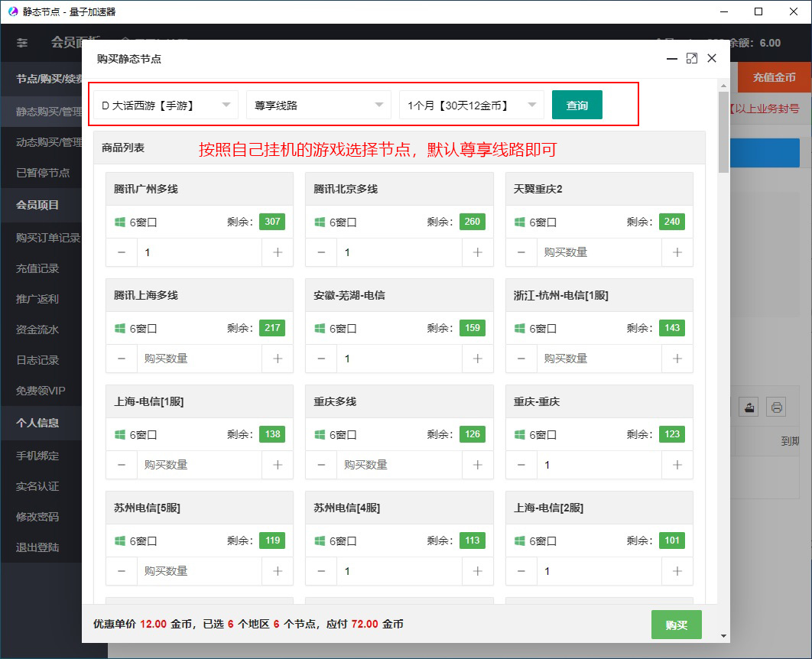Open 已暂停节点 in sidebar

click(43, 173)
